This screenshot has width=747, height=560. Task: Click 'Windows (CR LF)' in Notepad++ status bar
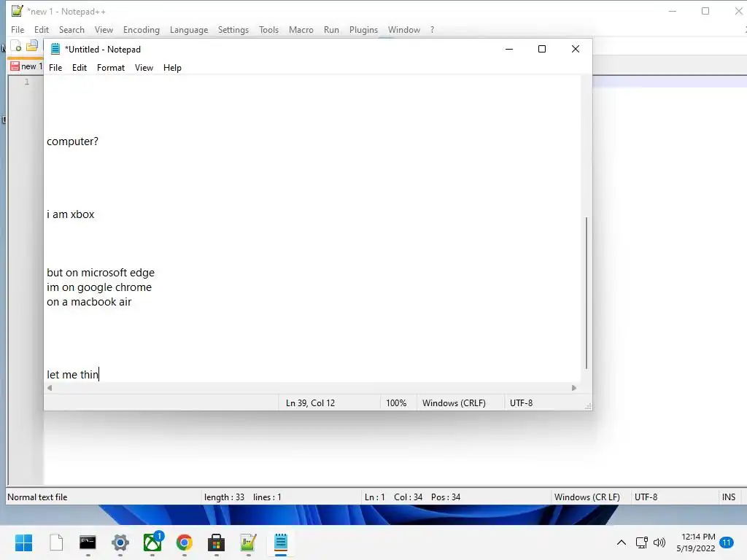tap(587, 497)
